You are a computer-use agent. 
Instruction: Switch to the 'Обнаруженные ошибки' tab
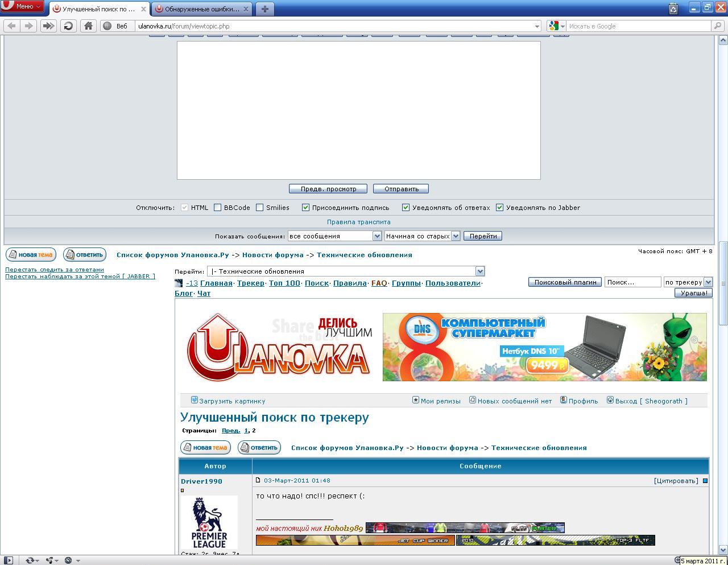click(x=202, y=9)
